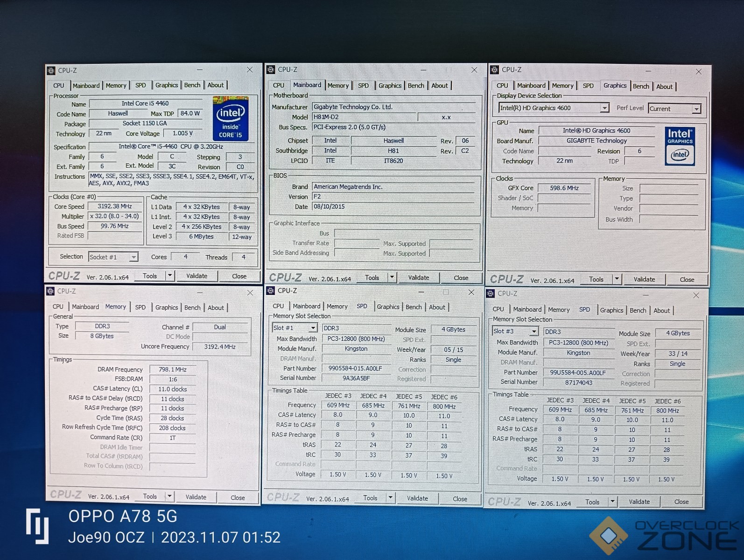Click Uncore Frequency 3192.4 MHz value
Viewport: 744px width, 560px height.
tap(220, 347)
